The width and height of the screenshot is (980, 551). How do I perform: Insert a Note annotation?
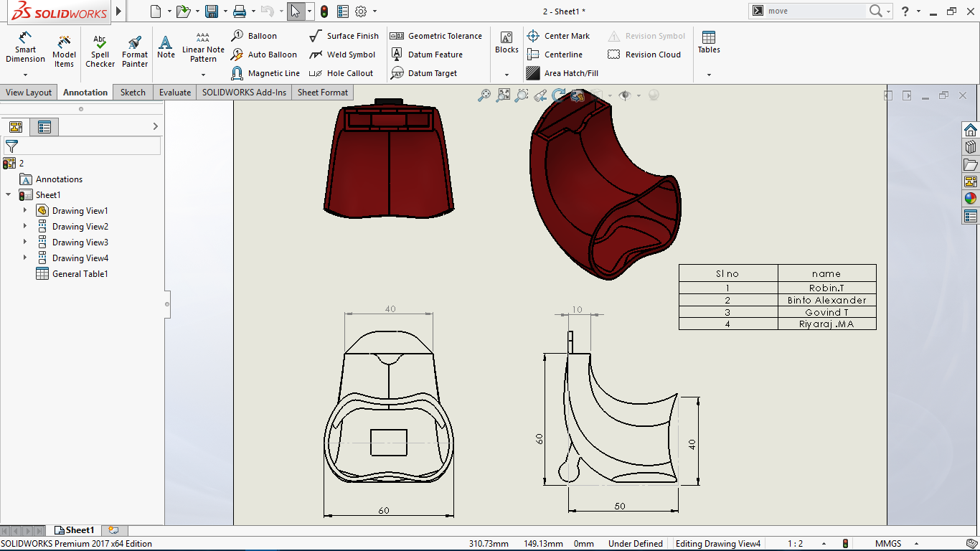(x=166, y=47)
